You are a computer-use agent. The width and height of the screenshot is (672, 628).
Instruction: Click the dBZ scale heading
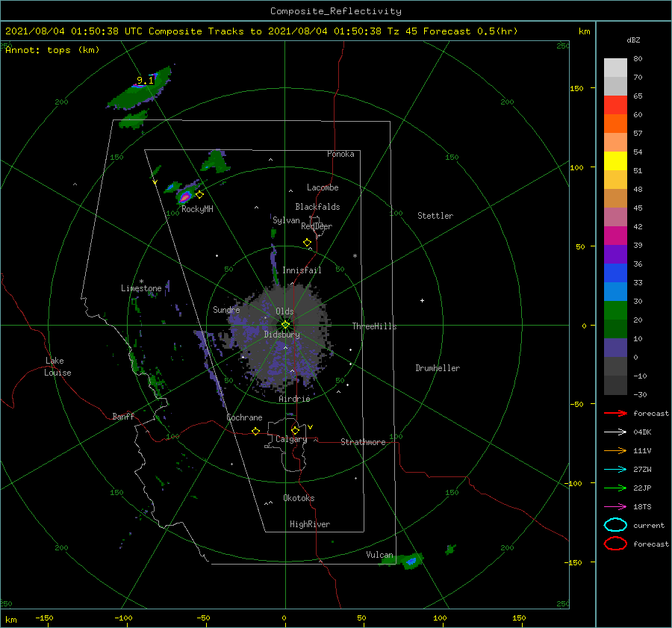(x=633, y=40)
